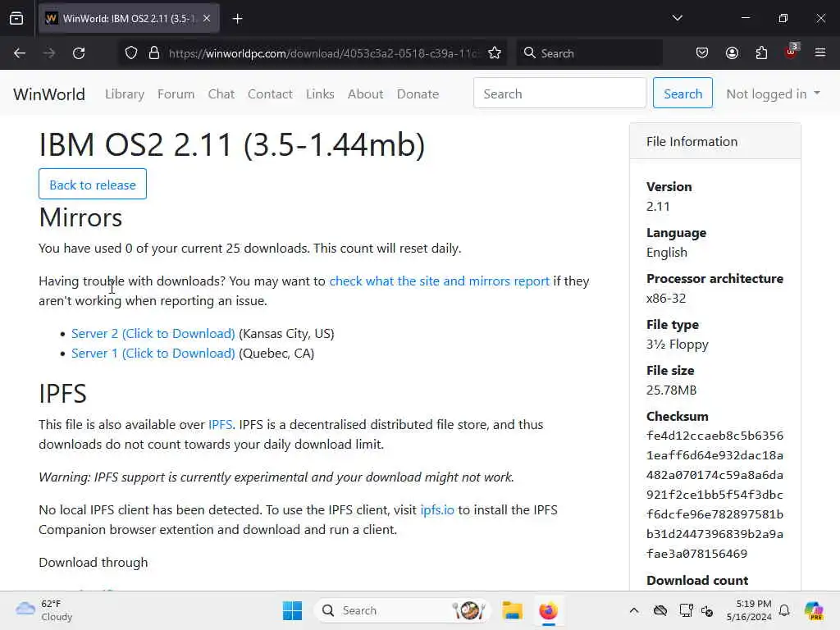
Task: Bookmark this page with the star
Action: [495, 53]
